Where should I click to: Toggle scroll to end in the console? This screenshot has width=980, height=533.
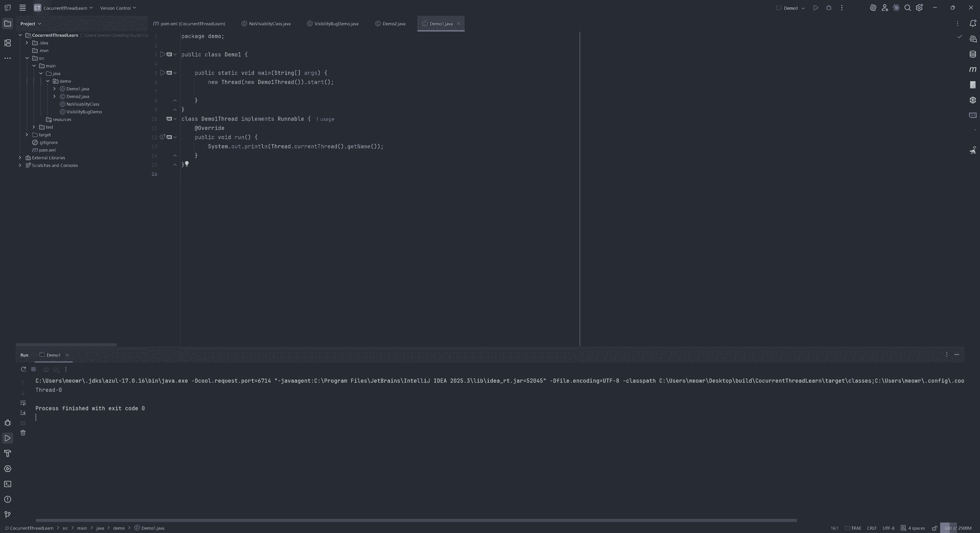point(23,413)
